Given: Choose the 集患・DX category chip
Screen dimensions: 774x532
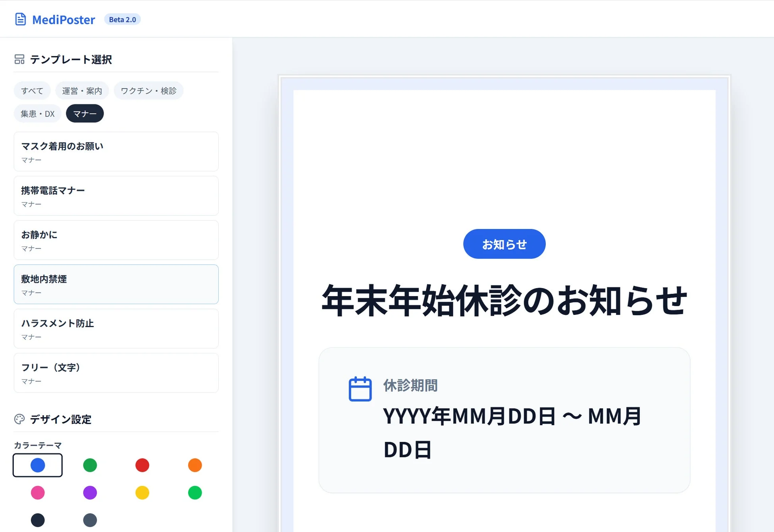Looking at the screenshot, I should (38, 114).
